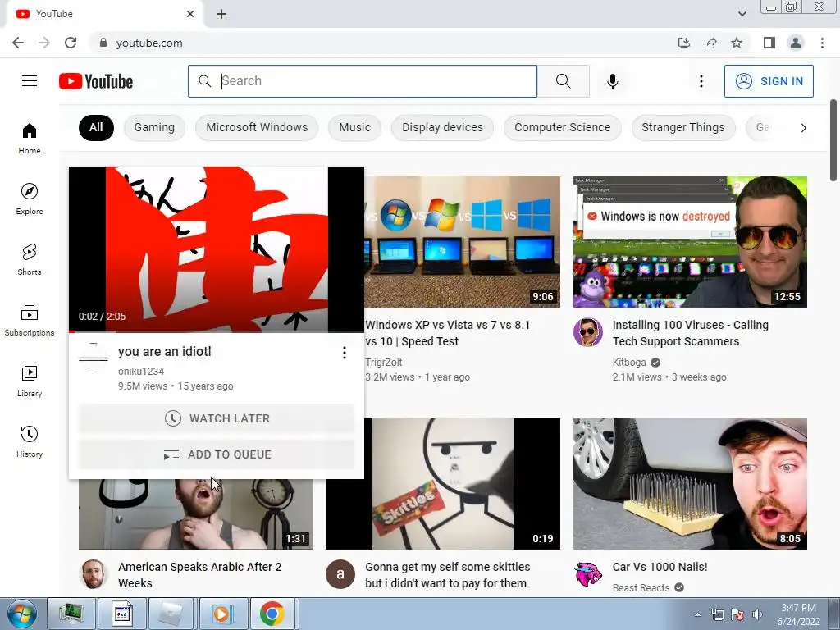Click WATCH LATER button
840x630 pixels.
[x=217, y=418]
